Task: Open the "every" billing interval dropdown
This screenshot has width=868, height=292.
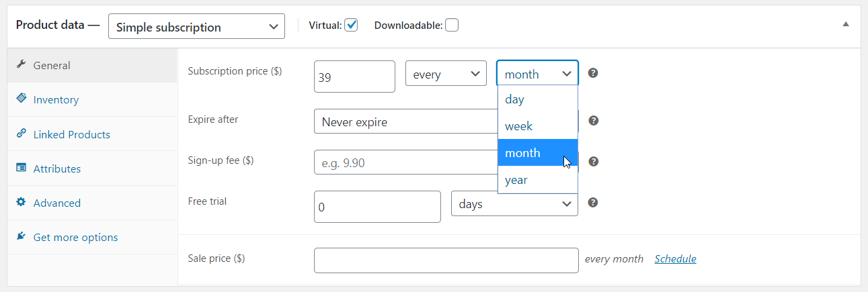Action: (x=446, y=73)
